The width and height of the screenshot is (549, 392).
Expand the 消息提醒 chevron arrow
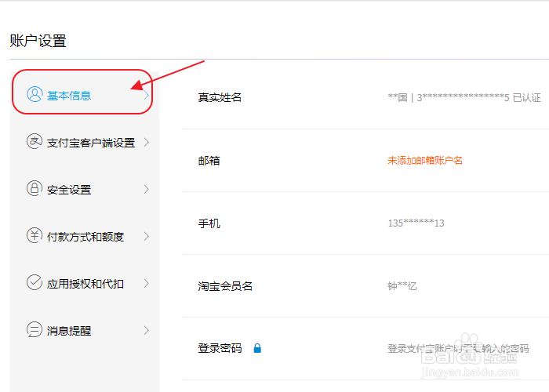point(147,330)
